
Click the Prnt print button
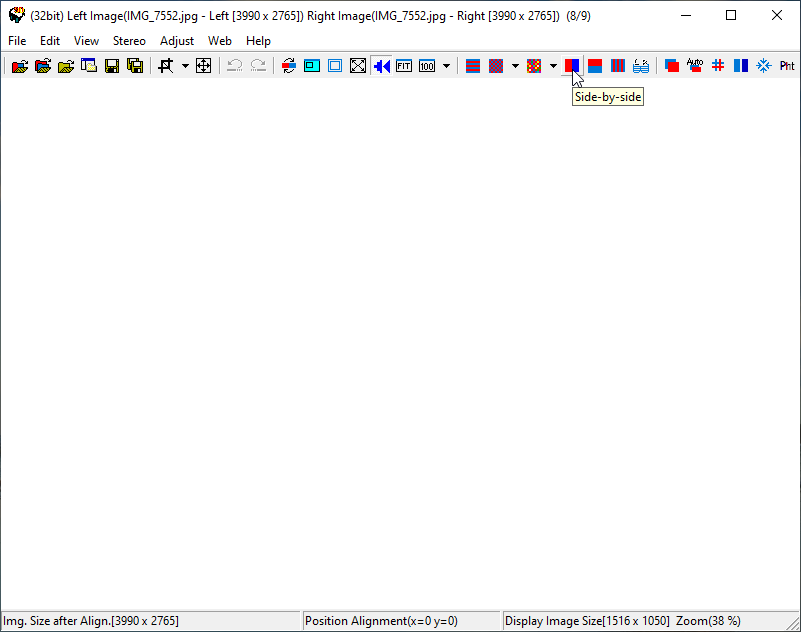787,66
